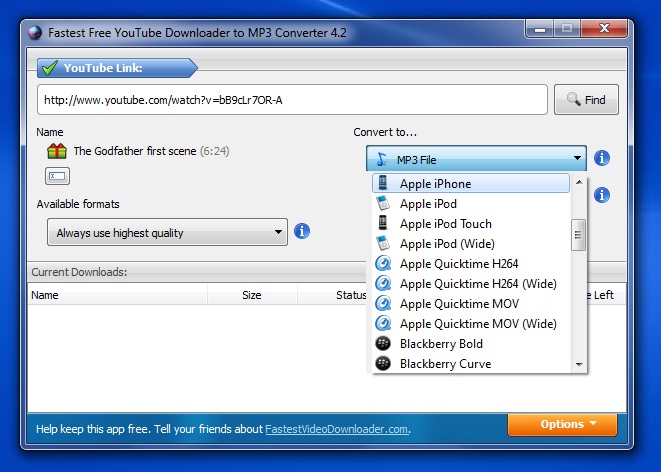Minimize the downloader window

click(540, 29)
